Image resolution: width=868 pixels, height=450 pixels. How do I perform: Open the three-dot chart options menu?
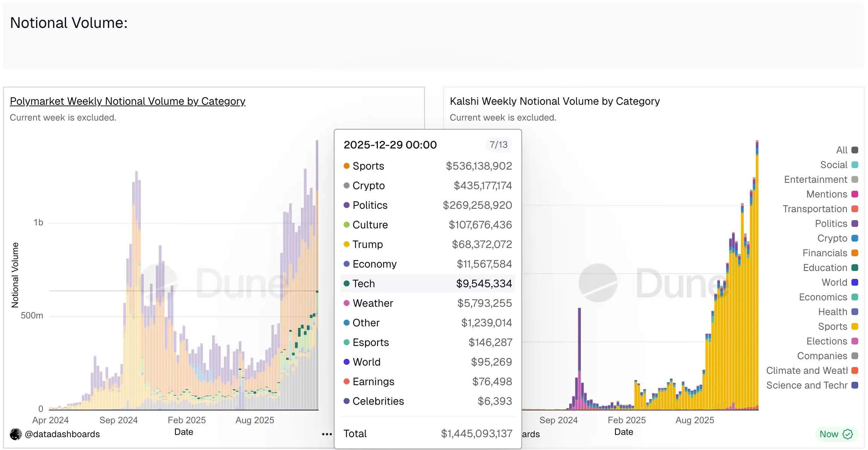tap(327, 434)
